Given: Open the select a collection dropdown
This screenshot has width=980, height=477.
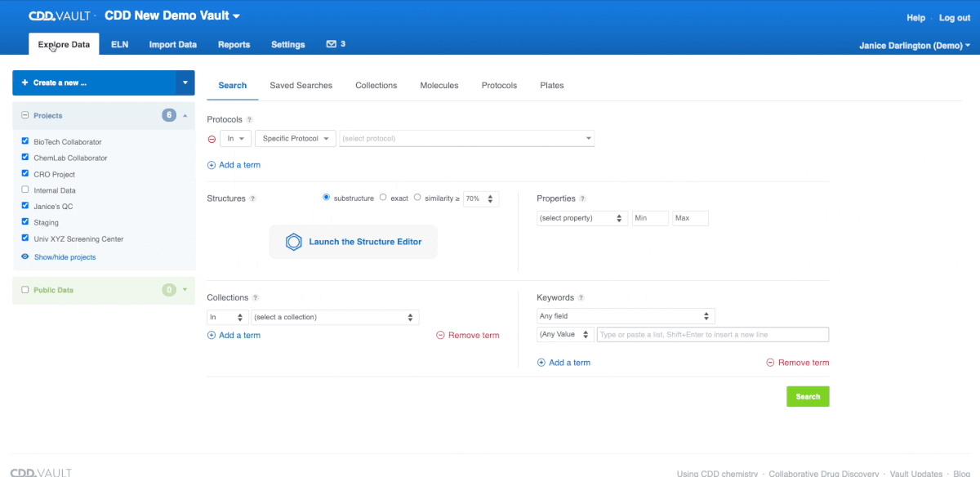Looking at the screenshot, I should [x=334, y=316].
